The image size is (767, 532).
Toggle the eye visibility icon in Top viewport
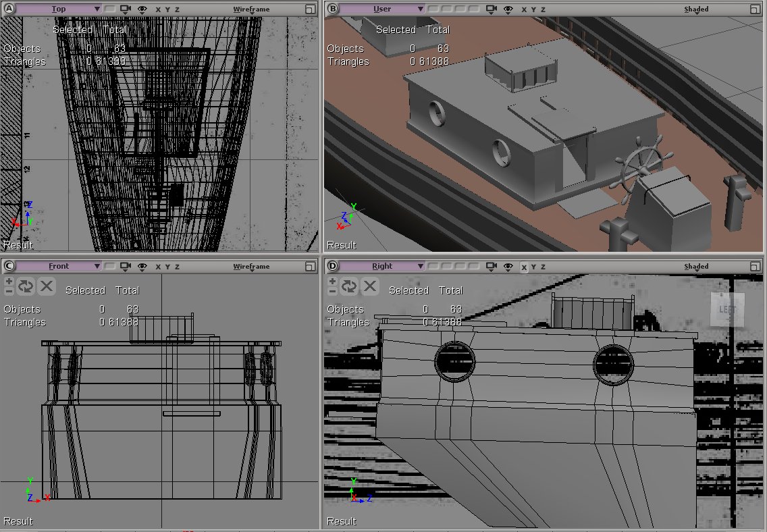pos(142,9)
